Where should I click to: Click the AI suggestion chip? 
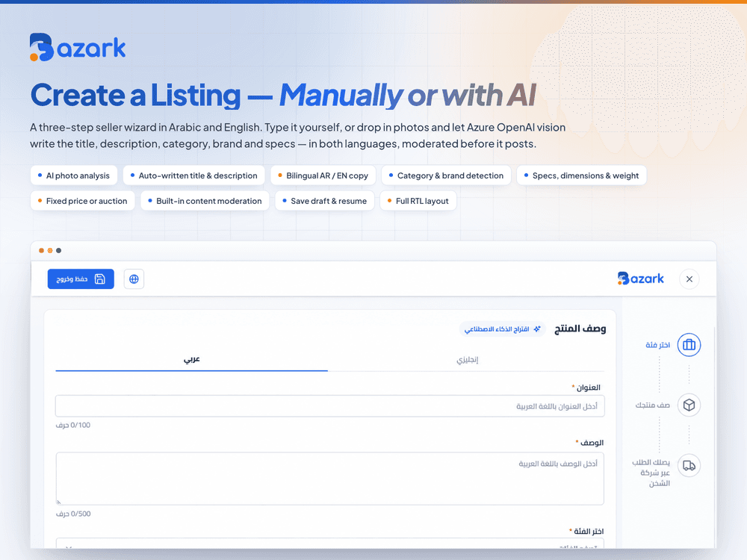click(x=502, y=329)
